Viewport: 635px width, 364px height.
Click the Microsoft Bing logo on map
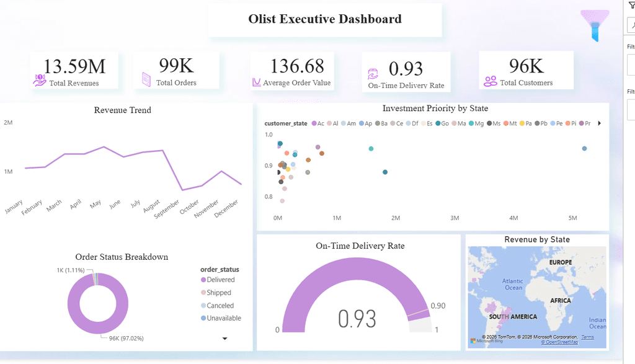(x=486, y=340)
